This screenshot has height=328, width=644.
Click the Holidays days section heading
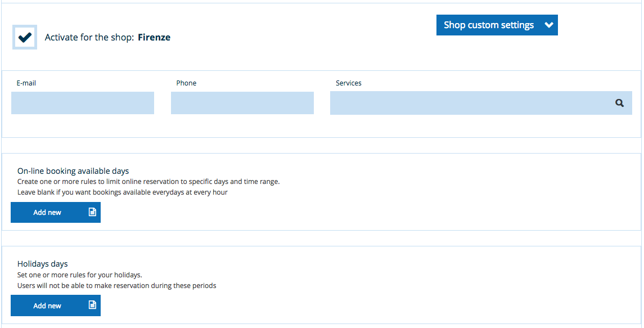[x=42, y=263]
